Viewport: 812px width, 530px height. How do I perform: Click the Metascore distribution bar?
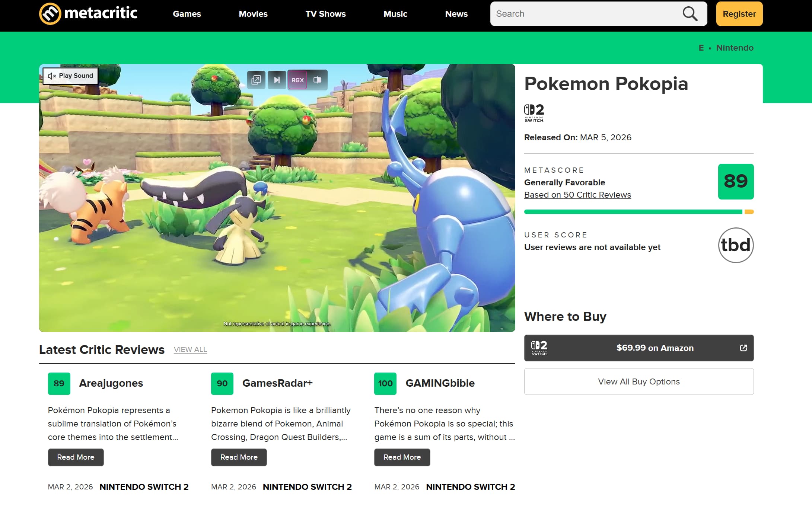click(633, 212)
